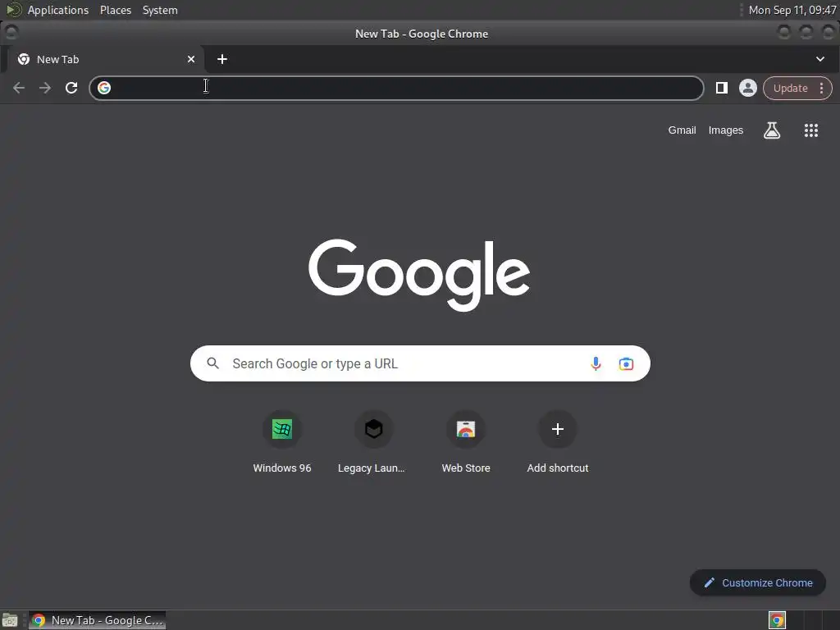Open the Windows 96 shortcut
Screen dimensions: 840x630
282,442
